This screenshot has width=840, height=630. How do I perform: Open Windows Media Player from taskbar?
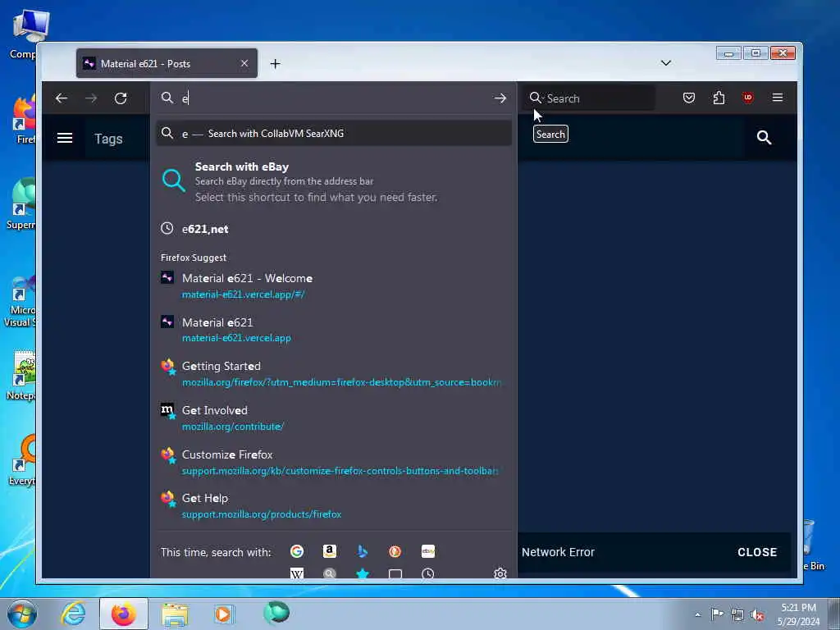223,614
